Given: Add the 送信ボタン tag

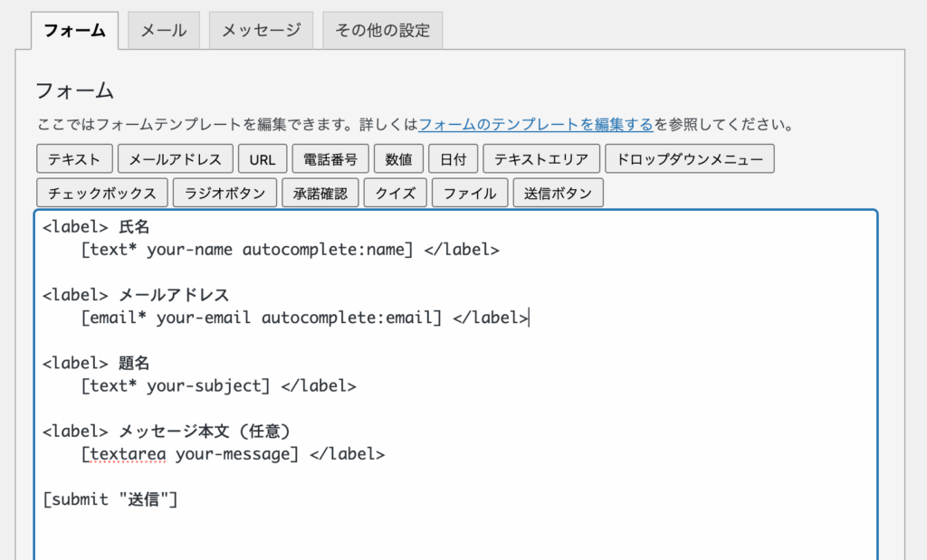Looking at the screenshot, I should click(x=559, y=193).
